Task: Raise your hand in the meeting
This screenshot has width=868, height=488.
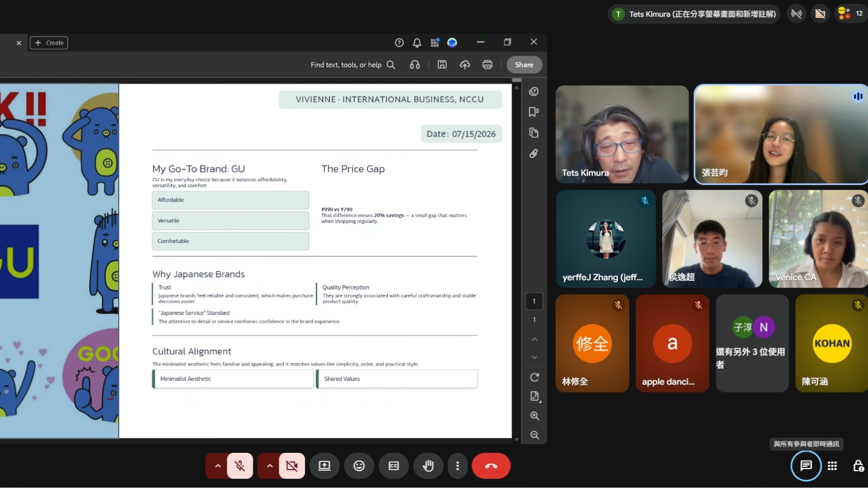Action: pos(429,466)
